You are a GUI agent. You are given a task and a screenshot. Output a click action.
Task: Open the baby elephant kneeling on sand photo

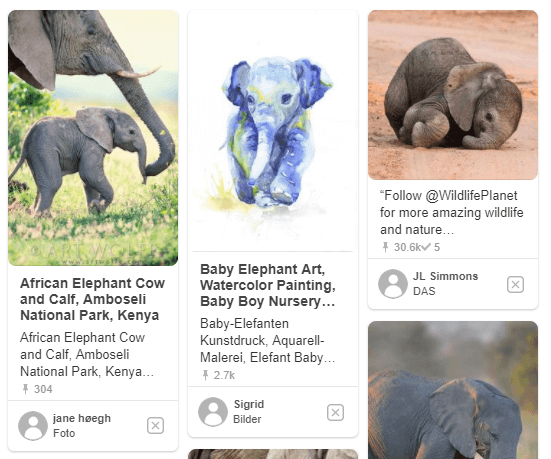tap(453, 95)
